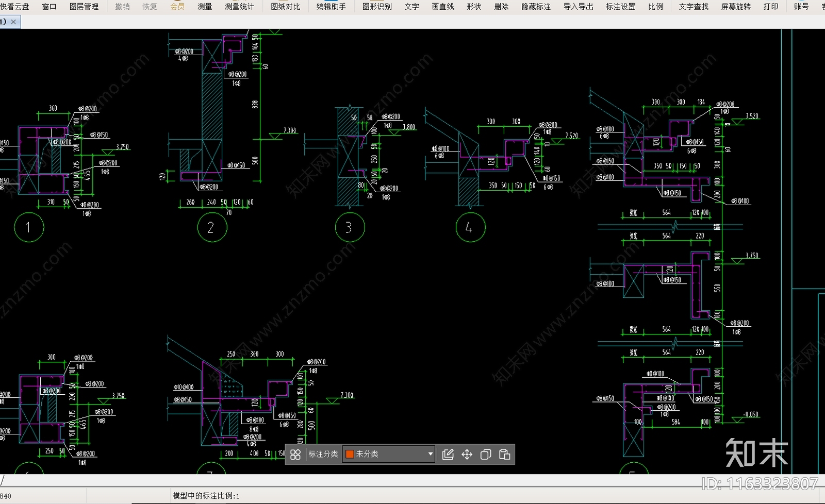
Task: Click the -0.050 elevation label
Action: coord(751,414)
